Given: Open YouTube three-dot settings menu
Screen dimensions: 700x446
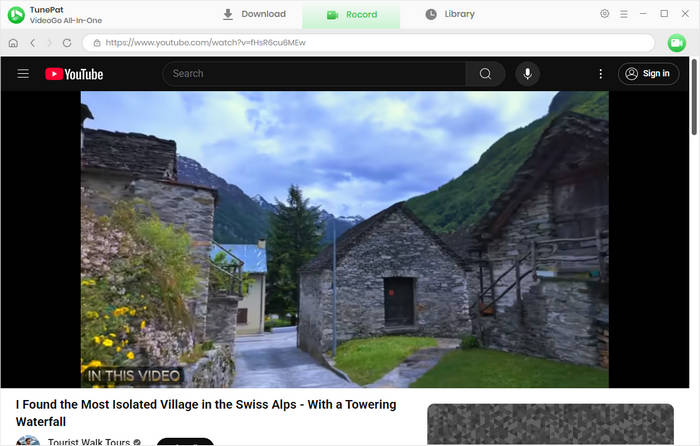Looking at the screenshot, I should [600, 74].
